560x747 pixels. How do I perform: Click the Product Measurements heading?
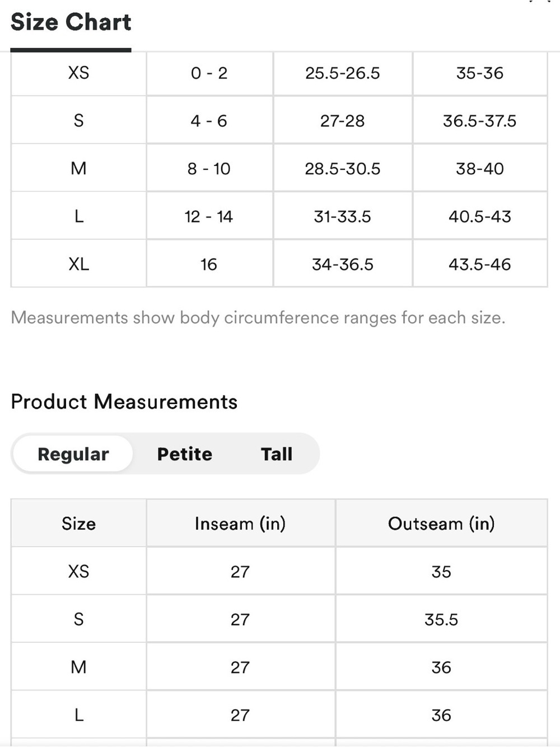[x=124, y=402]
